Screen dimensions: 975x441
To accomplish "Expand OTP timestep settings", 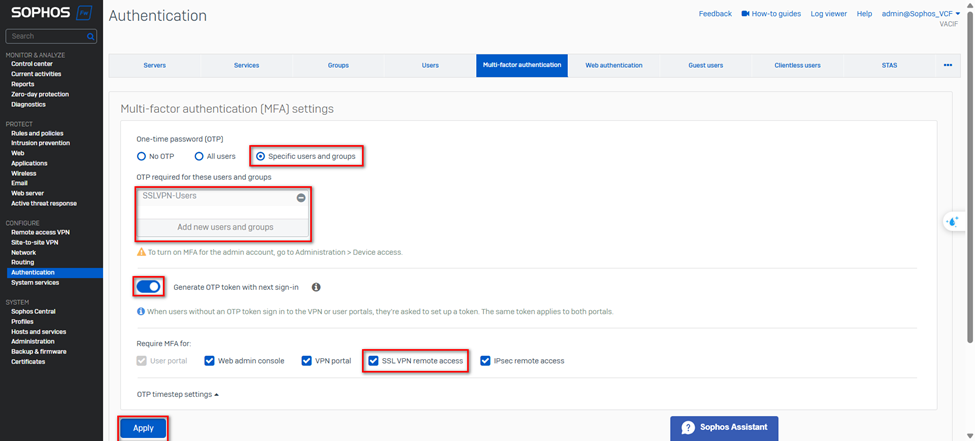I will click(177, 394).
